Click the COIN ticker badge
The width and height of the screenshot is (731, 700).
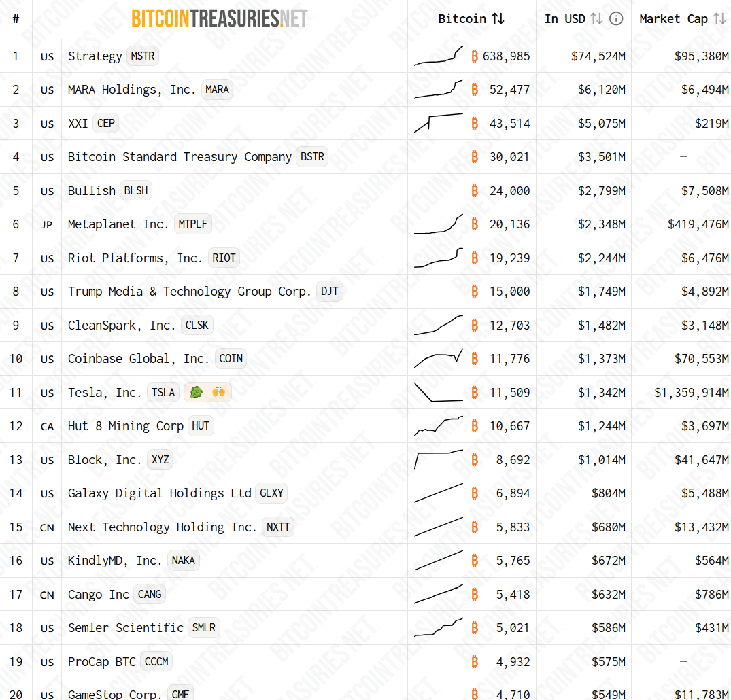[231, 358]
